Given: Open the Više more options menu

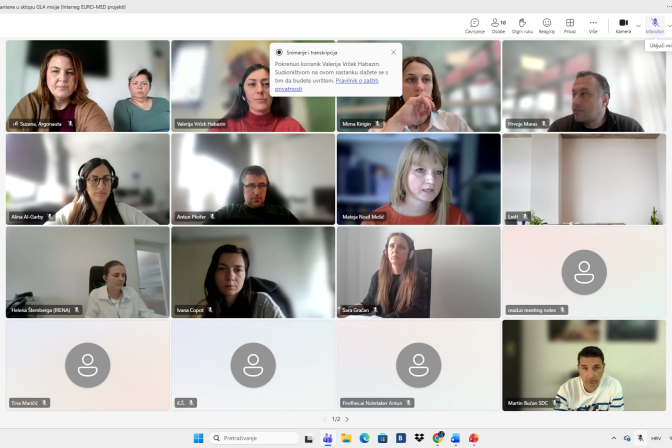Looking at the screenshot, I should [593, 26].
